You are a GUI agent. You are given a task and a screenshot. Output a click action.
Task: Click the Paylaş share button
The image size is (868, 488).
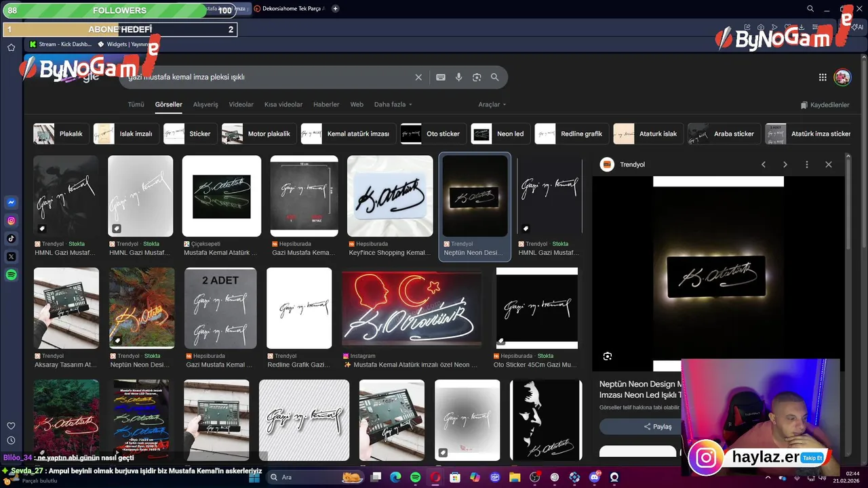pos(658,427)
